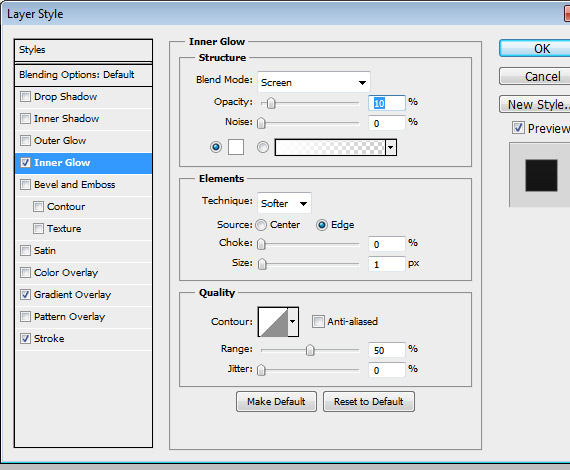Turn on the Satin checkbox
This screenshot has height=470, width=570.
coord(25,251)
